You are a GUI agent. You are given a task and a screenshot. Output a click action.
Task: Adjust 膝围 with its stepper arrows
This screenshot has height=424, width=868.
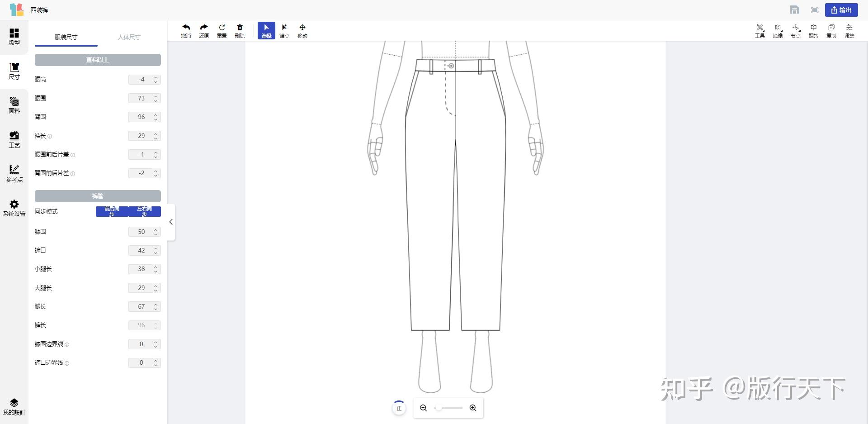pyautogui.click(x=156, y=232)
